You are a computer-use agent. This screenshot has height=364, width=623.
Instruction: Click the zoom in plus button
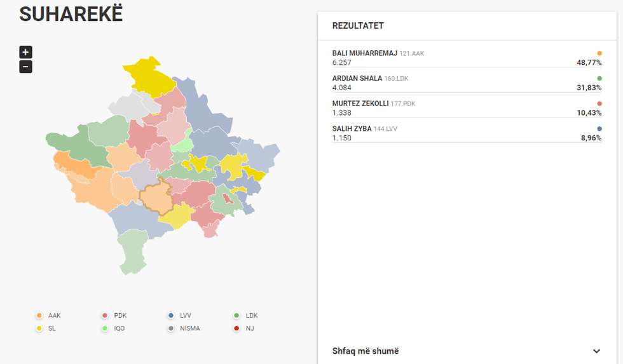click(25, 52)
